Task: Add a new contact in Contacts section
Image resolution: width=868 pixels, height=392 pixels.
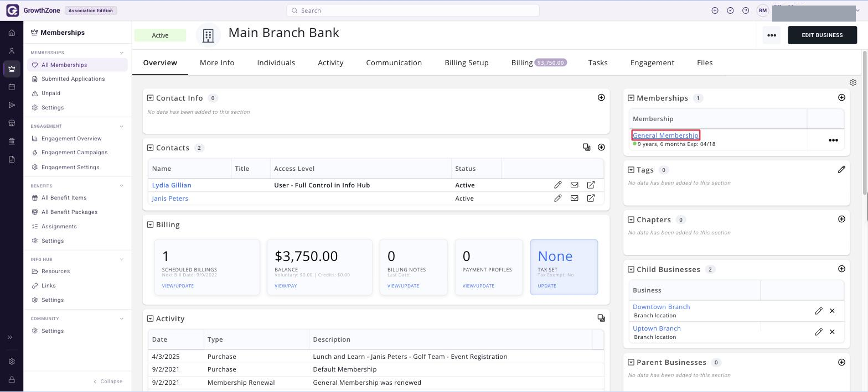Action: pos(601,148)
